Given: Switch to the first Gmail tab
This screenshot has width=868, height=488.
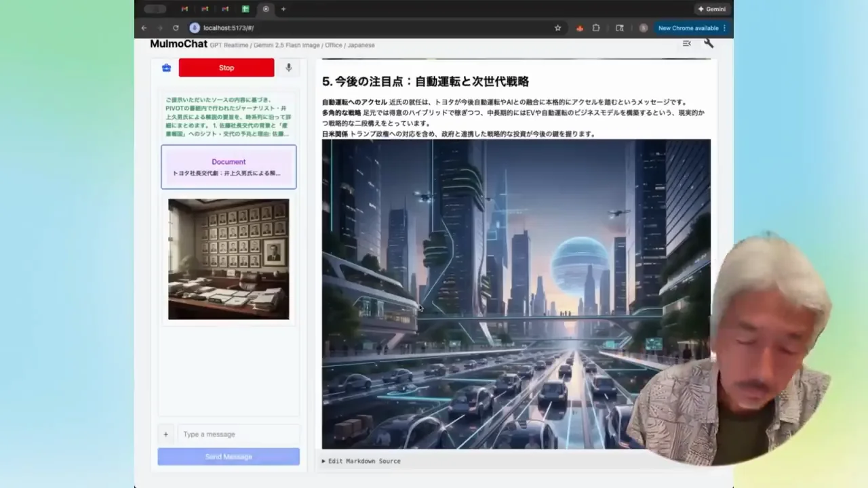Looking at the screenshot, I should [184, 9].
